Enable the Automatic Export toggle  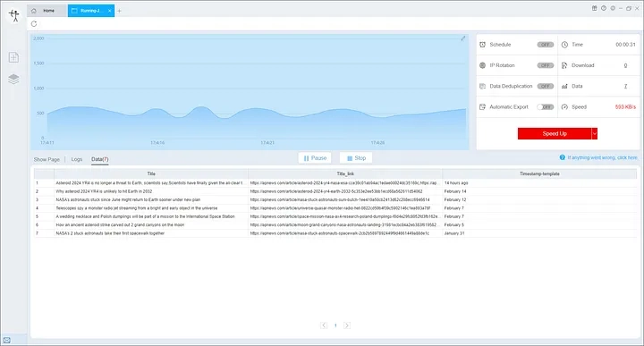click(x=546, y=107)
